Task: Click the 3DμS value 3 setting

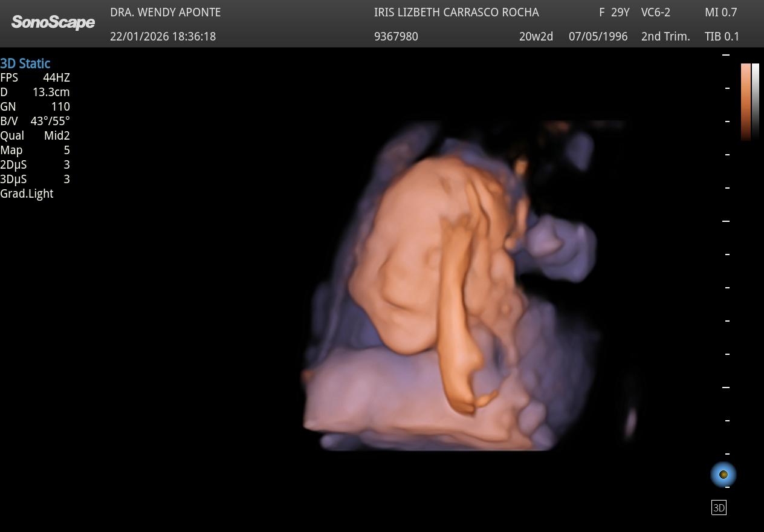Action: click(x=35, y=179)
